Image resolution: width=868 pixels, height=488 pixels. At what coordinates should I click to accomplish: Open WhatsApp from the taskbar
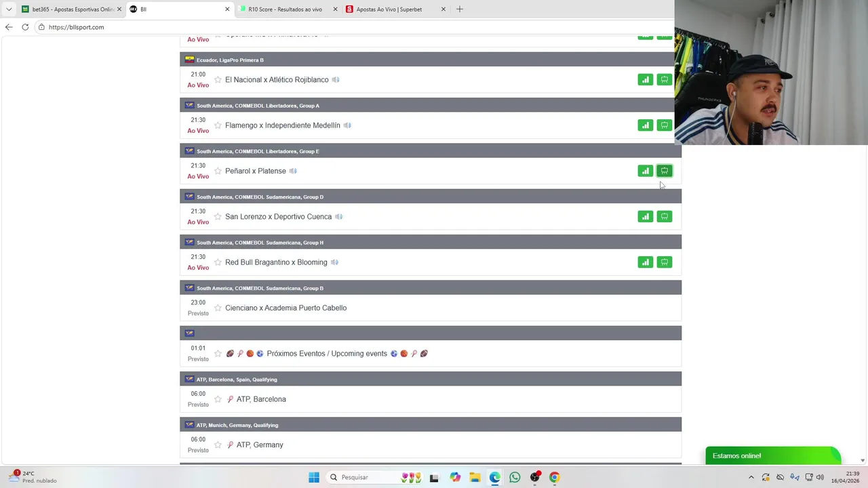pos(515,477)
